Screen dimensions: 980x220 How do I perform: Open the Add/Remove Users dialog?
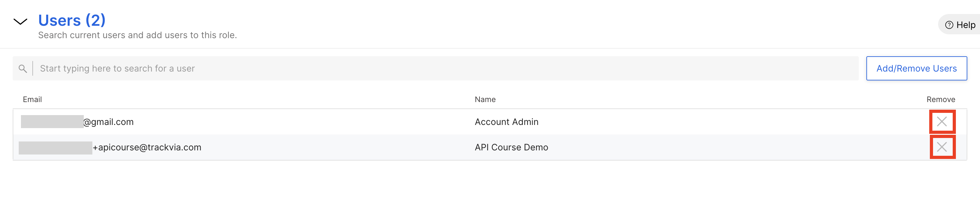(917, 68)
